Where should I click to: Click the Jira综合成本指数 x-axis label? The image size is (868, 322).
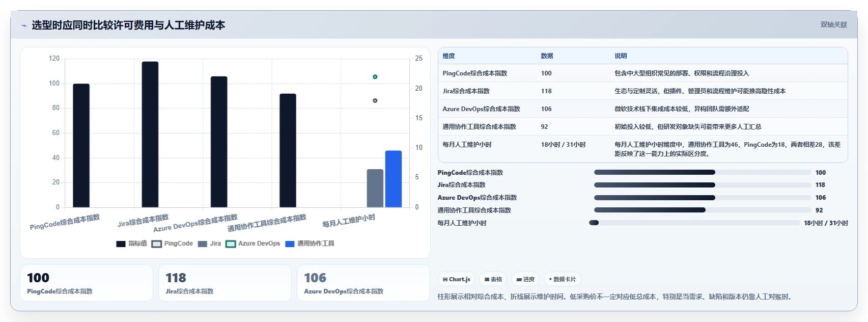click(x=143, y=221)
